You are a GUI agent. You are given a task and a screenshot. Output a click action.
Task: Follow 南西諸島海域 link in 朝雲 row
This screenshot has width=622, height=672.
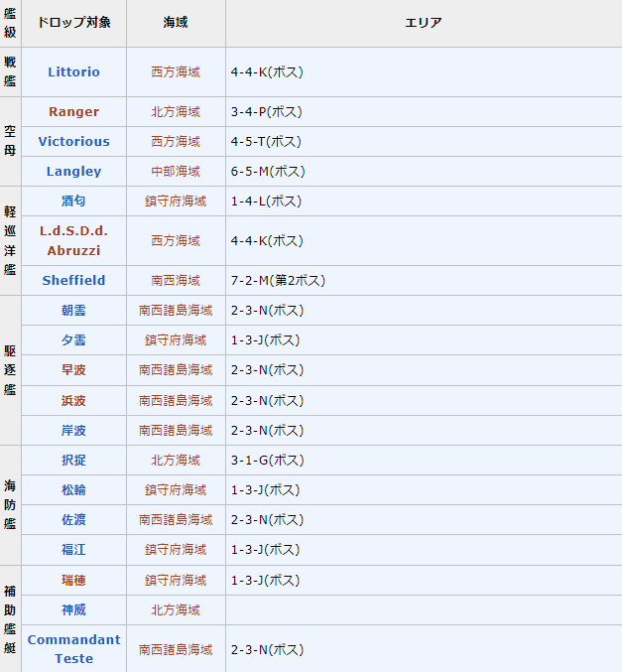(176, 311)
